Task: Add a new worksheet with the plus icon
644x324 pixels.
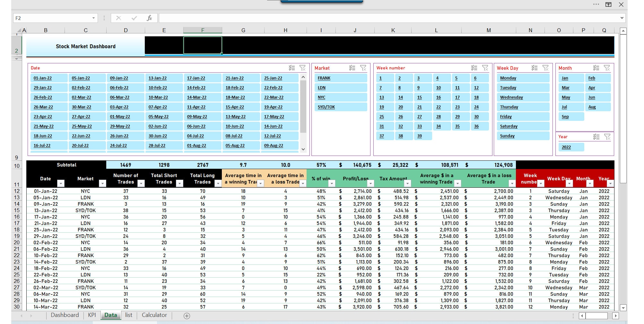Action: 187,316
